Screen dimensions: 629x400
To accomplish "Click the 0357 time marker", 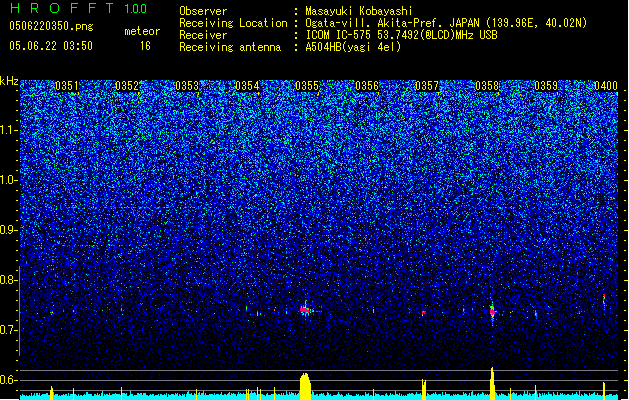I will click(427, 86).
